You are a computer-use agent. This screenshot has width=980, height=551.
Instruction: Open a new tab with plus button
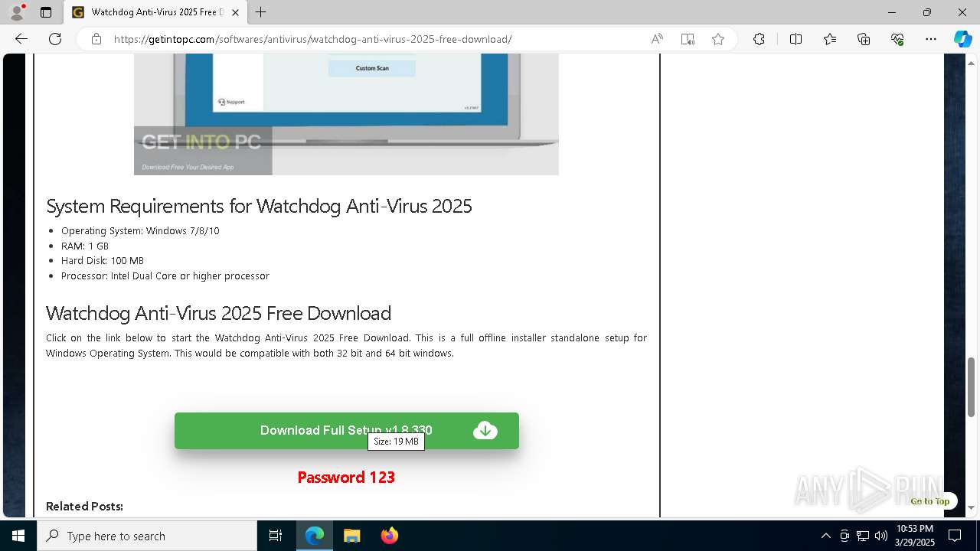pos(261,12)
